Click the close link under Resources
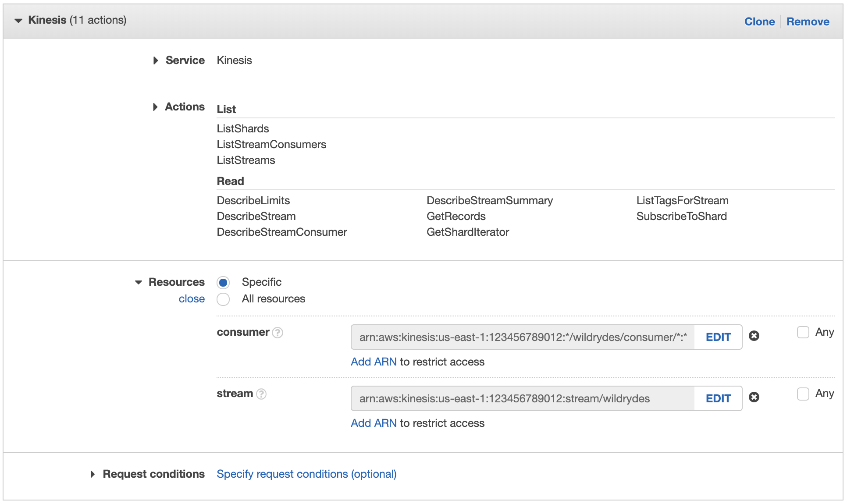847x504 pixels. coord(192,299)
